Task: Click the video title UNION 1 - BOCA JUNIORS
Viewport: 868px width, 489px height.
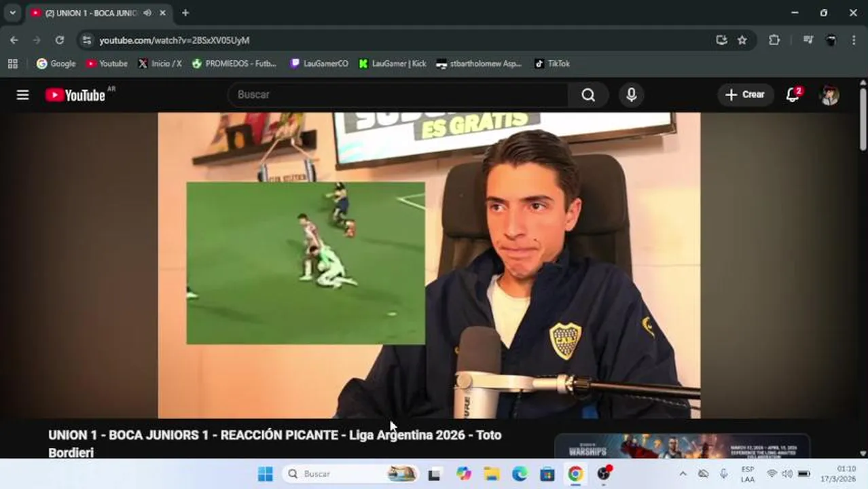Action: [x=274, y=443]
